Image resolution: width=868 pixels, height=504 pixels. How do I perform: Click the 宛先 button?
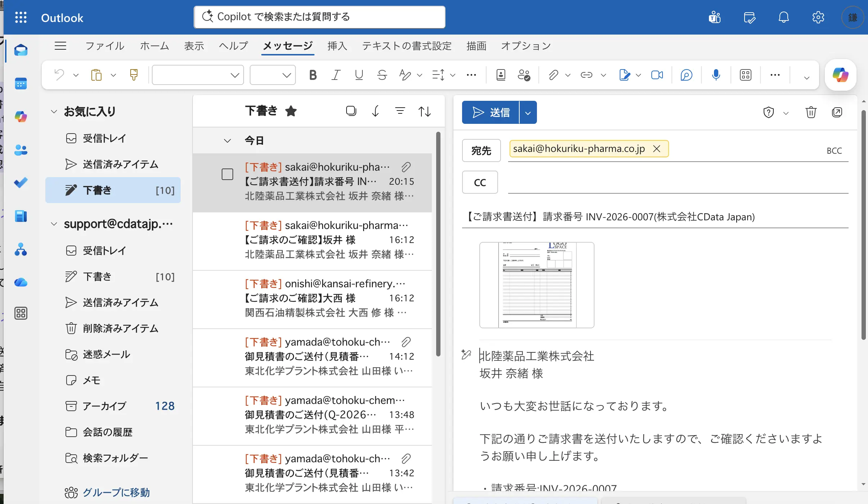pyautogui.click(x=481, y=150)
